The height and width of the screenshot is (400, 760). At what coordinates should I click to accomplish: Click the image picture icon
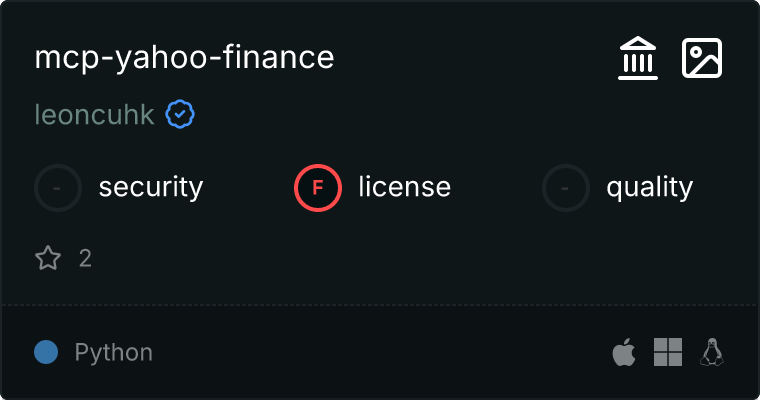701,58
